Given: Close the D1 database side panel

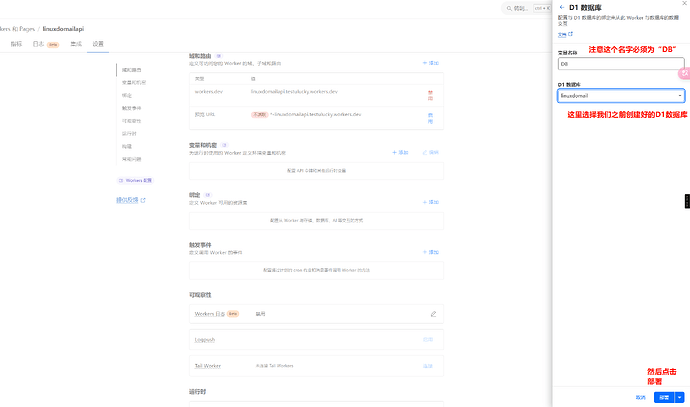Looking at the screenshot, I should (x=685, y=4).
